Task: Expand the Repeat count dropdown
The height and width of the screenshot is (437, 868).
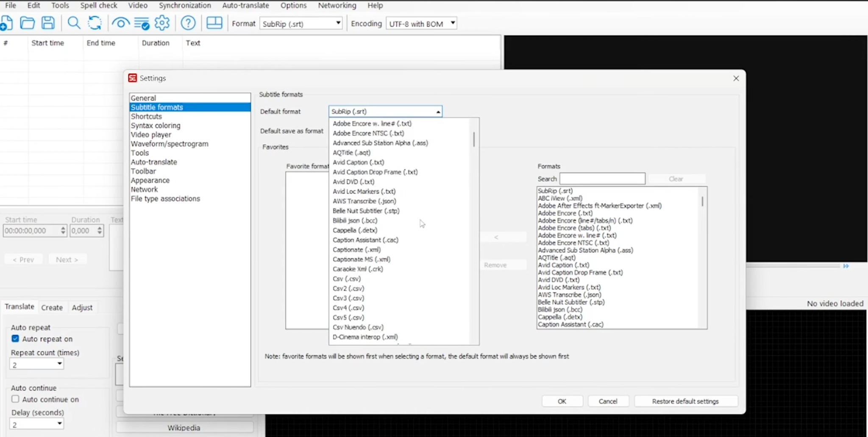Action: point(59,363)
